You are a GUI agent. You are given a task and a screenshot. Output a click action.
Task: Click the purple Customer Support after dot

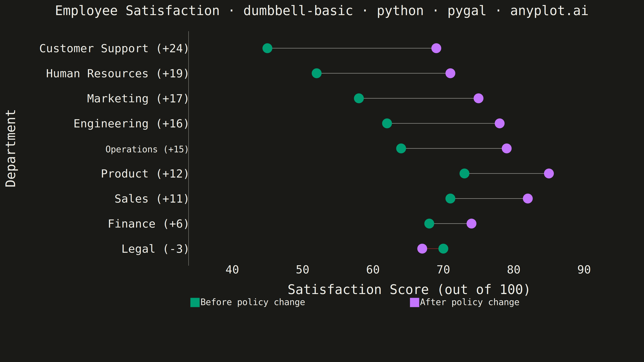click(x=436, y=48)
